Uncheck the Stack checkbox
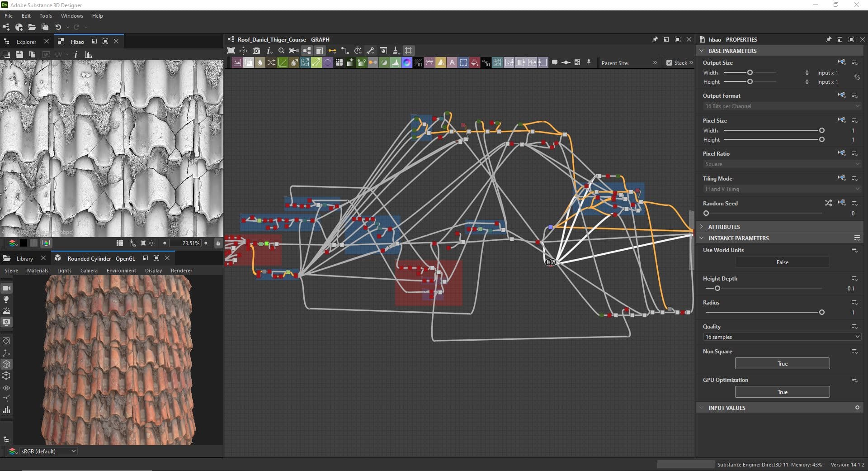The width and height of the screenshot is (868, 471). tap(669, 63)
